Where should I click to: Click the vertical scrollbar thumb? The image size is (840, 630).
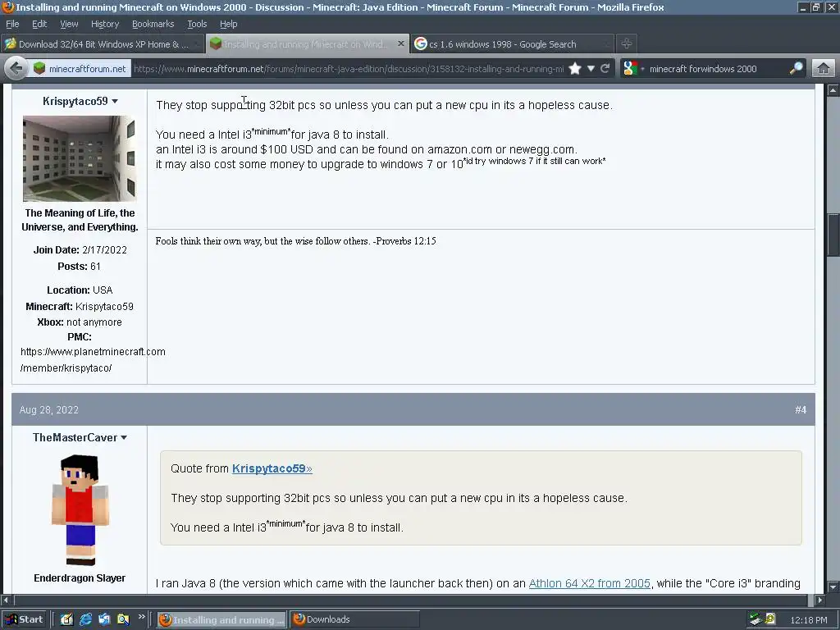coord(833,235)
